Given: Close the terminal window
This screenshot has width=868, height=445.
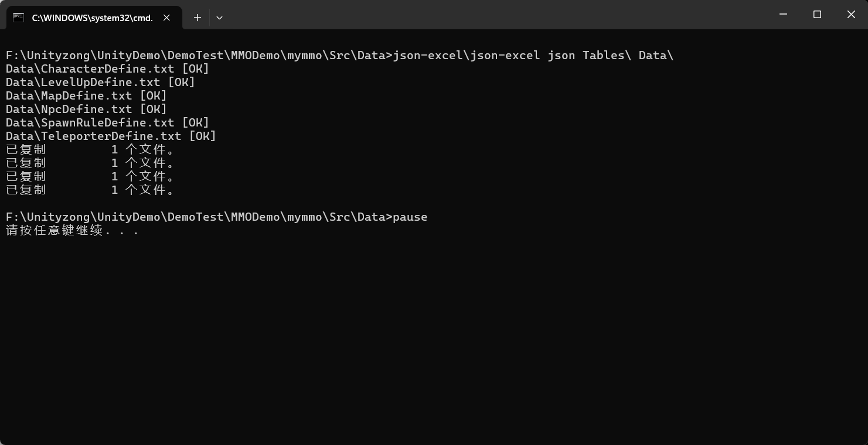Looking at the screenshot, I should pyautogui.click(x=851, y=14).
